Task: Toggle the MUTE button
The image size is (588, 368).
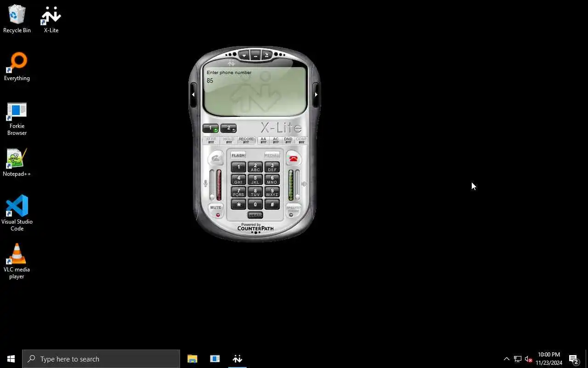Action: click(216, 211)
